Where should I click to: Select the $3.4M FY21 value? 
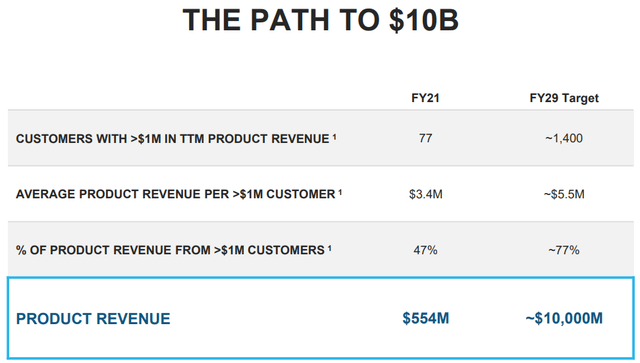426,194
